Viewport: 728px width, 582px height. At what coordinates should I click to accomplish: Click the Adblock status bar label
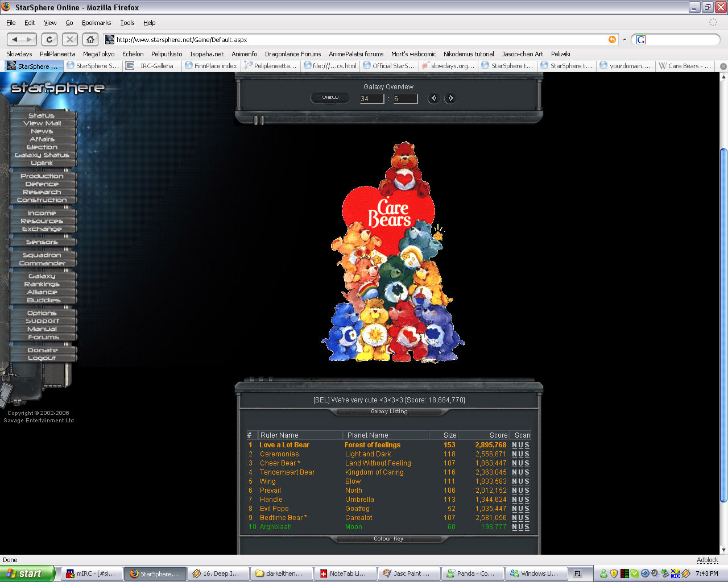click(708, 560)
